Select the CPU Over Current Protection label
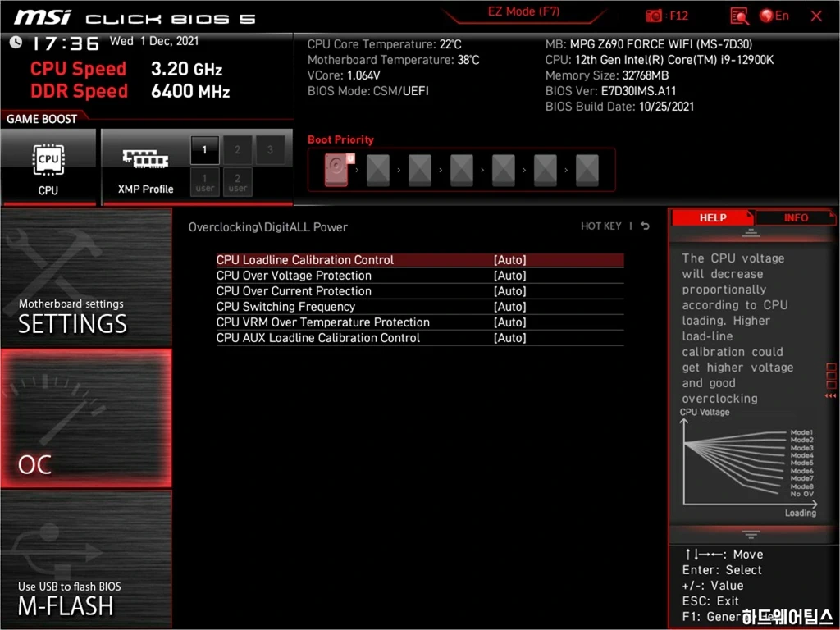Viewport: 840px width, 630px height. click(294, 291)
